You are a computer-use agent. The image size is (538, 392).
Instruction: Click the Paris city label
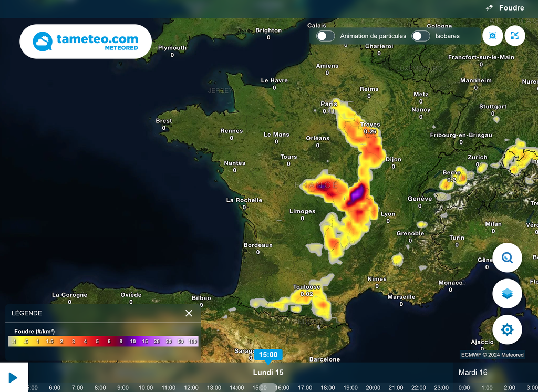pos(329,104)
